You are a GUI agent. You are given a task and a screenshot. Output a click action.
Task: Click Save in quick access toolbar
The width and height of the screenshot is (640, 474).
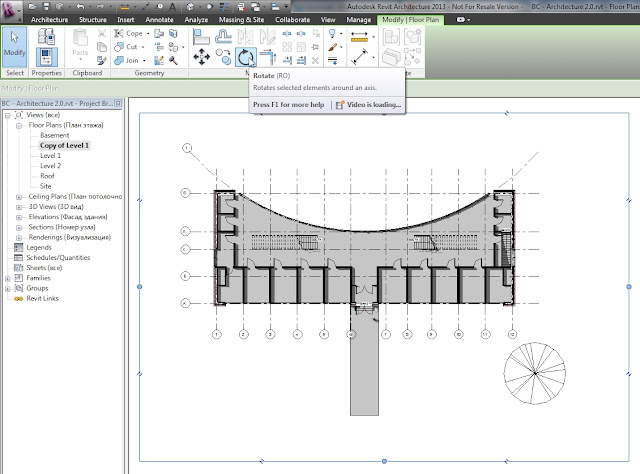[x=46, y=7]
